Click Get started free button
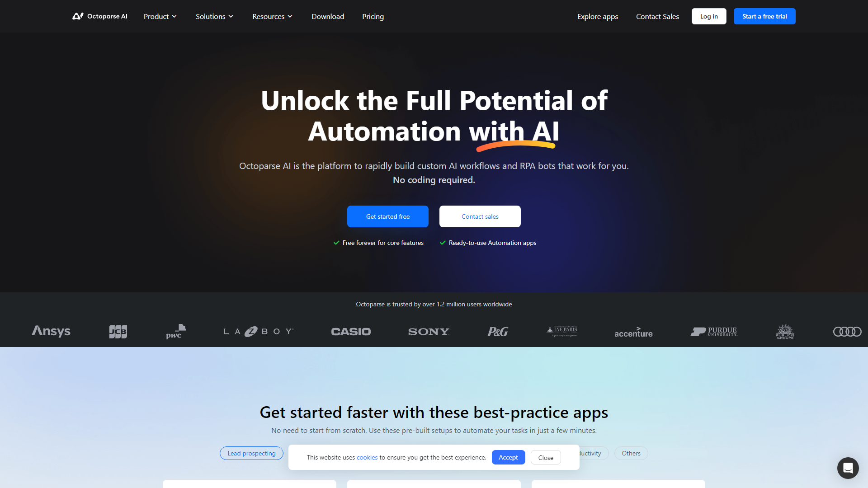This screenshot has width=868, height=488. click(x=387, y=216)
